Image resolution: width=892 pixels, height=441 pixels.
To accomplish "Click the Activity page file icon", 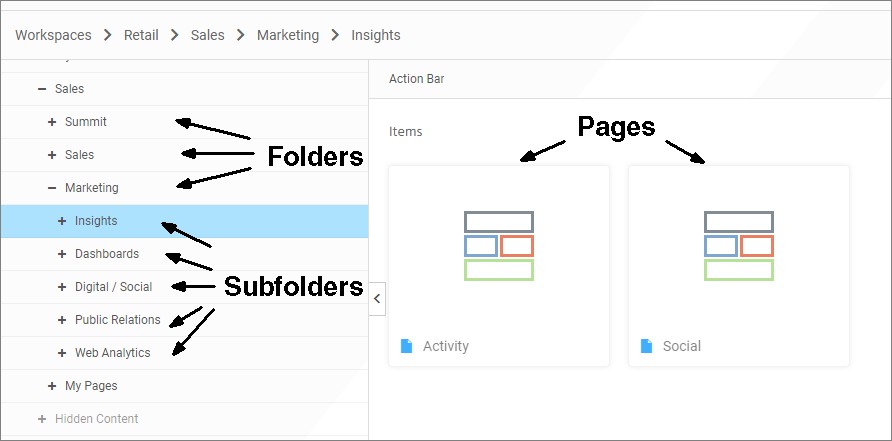I will (x=406, y=346).
